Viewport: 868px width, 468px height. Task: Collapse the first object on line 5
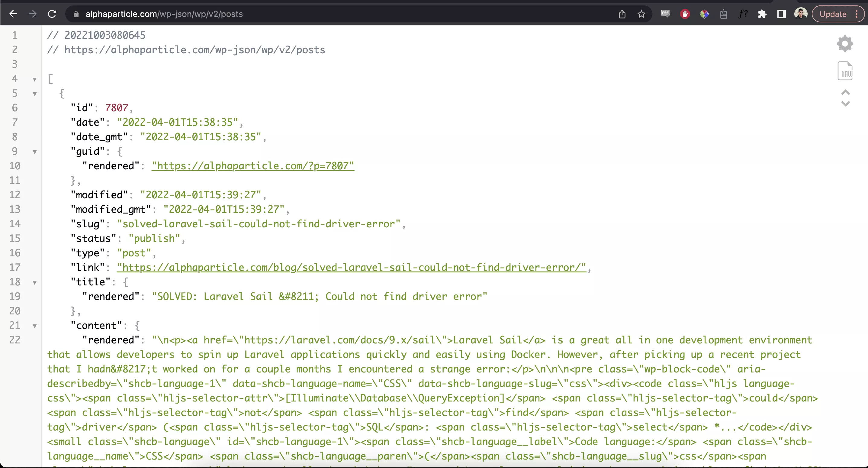34,94
